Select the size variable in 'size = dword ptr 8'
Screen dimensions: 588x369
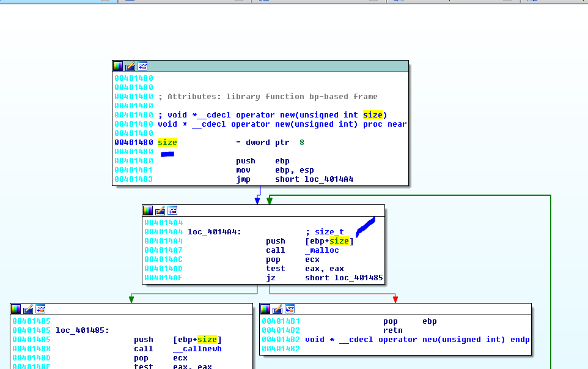coord(167,143)
